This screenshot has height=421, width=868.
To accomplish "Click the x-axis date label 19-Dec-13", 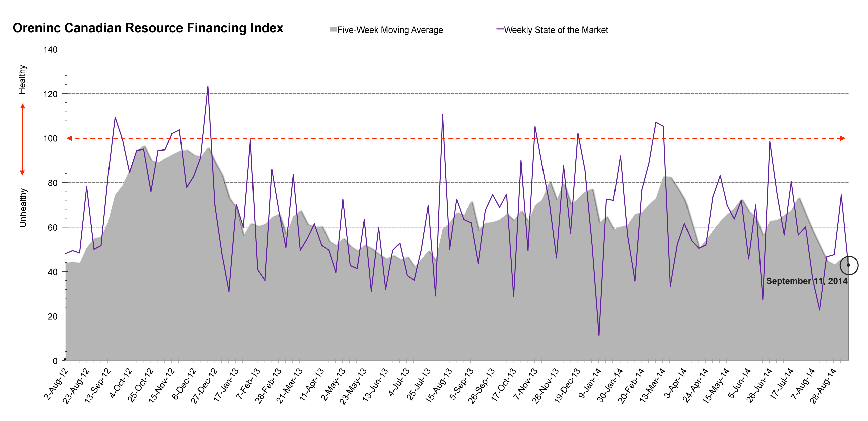I will pos(567,385).
